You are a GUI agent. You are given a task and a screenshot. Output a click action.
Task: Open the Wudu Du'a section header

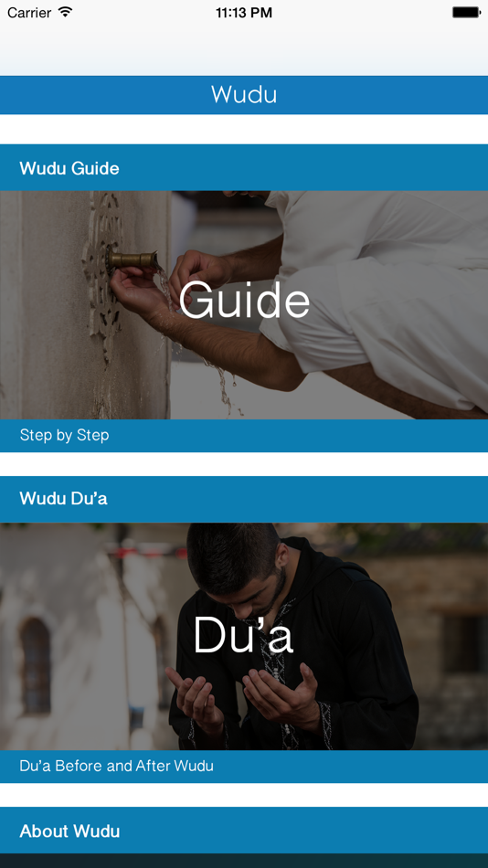(244, 499)
